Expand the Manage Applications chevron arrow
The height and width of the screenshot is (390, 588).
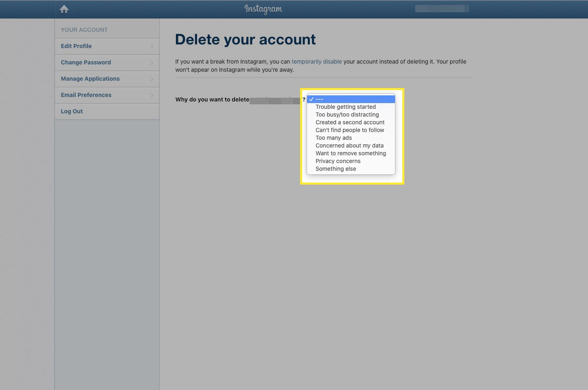tap(152, 79)
